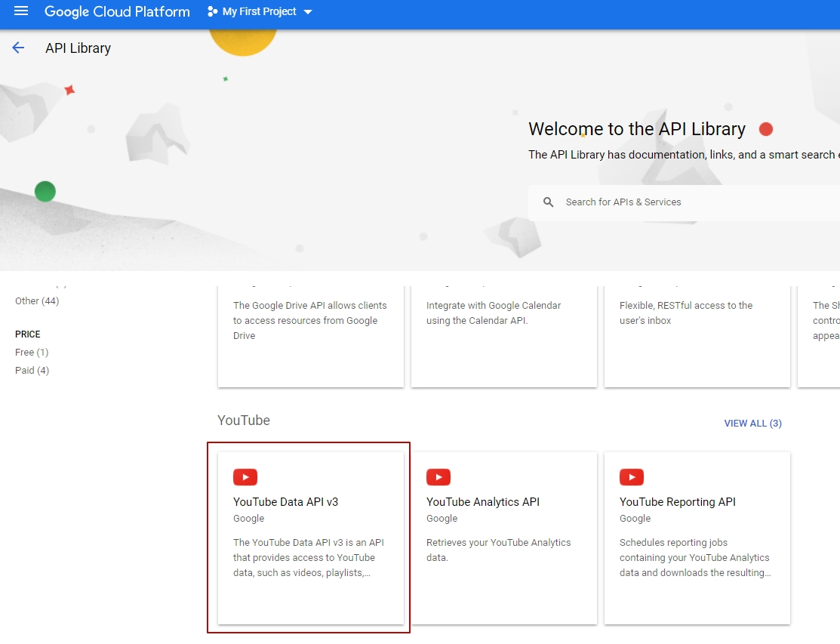Filter by Paid (4) price

coord(32,371)
